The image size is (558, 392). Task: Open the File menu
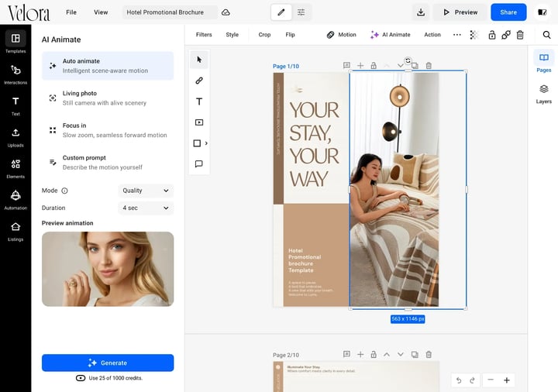pos(71,12)
